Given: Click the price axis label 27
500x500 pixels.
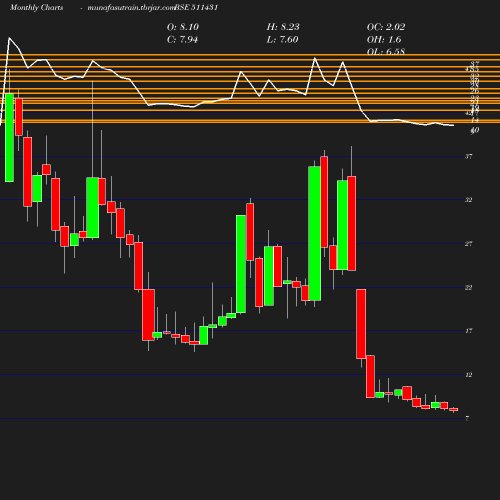Looking at the screenshot, I should [469, 244].
